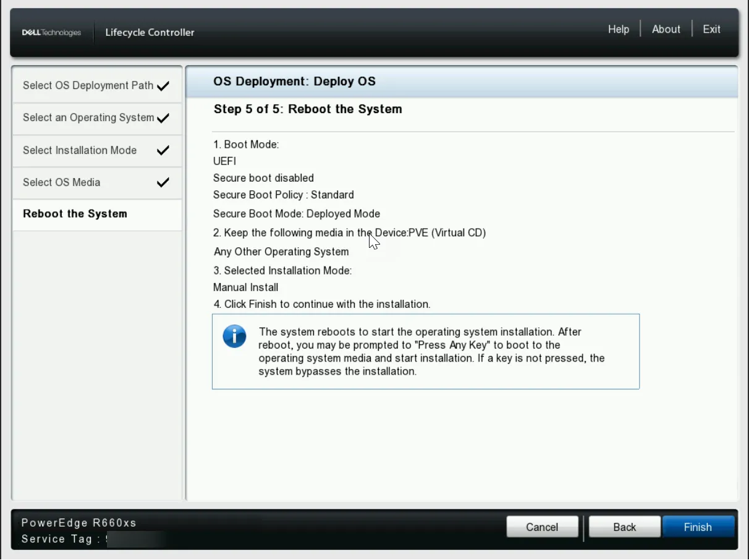Open the Help menu
This screenshot has width=749, height=560.
618,29
